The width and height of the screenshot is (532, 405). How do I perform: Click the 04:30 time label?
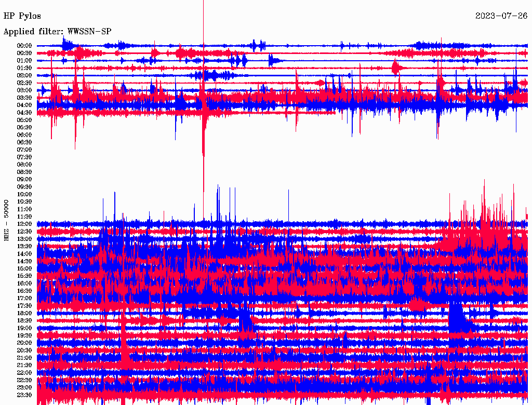24,112
